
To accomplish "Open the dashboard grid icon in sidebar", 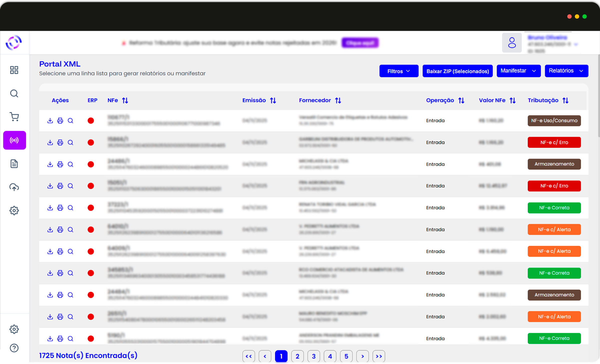I will pyautogui.click(x=14, y=70).
